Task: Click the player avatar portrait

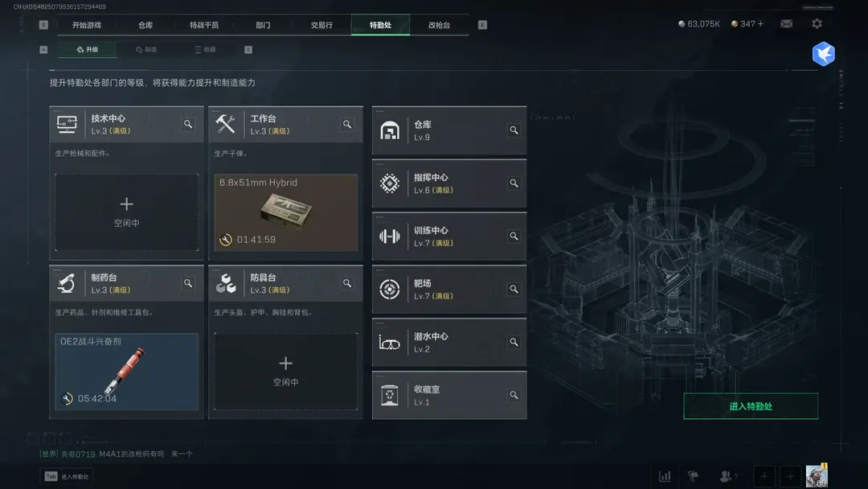Action: (817, 476)
